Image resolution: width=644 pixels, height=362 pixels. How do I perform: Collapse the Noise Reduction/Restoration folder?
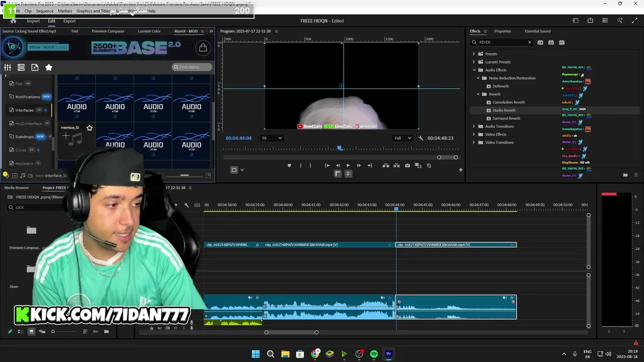478,78
